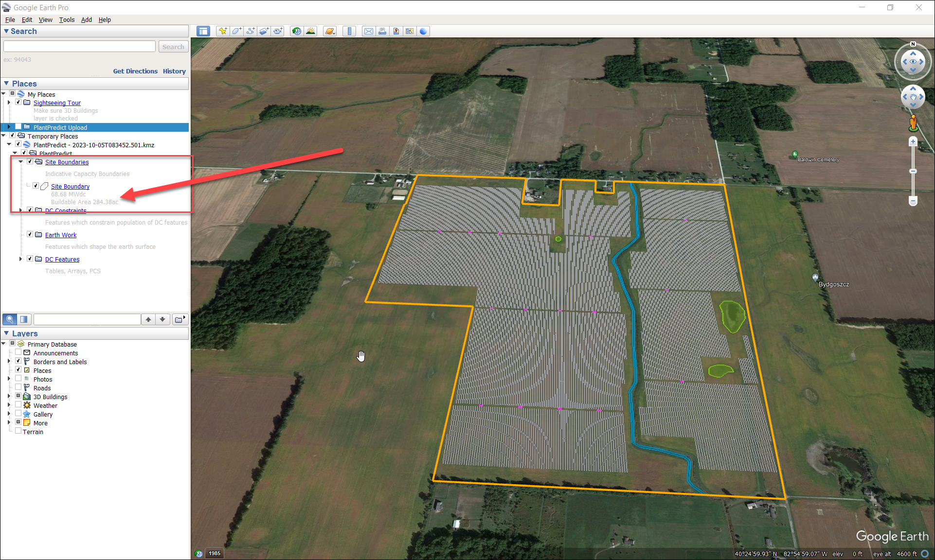Expand the DC Features folder
The height and width of the screenshot is (560, 935).
click(x=21, y=259)
